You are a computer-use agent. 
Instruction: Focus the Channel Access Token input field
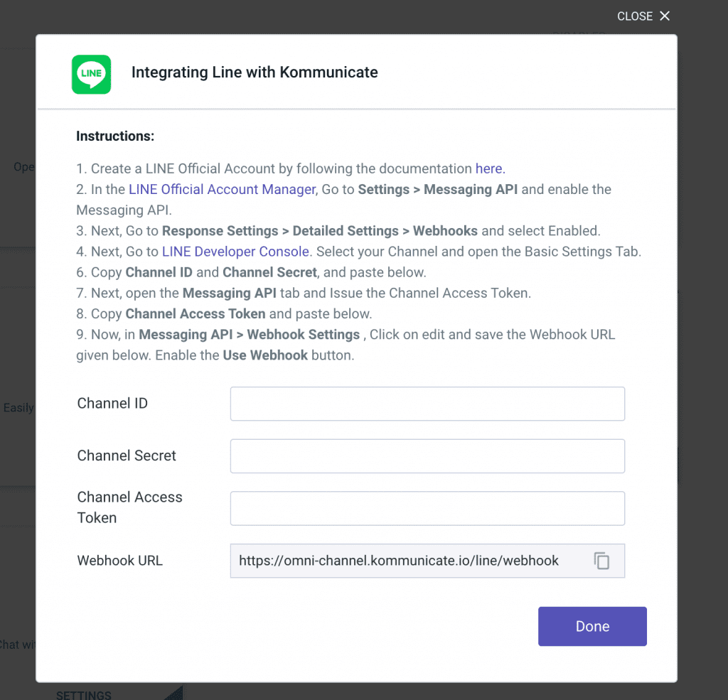point(427,508)
